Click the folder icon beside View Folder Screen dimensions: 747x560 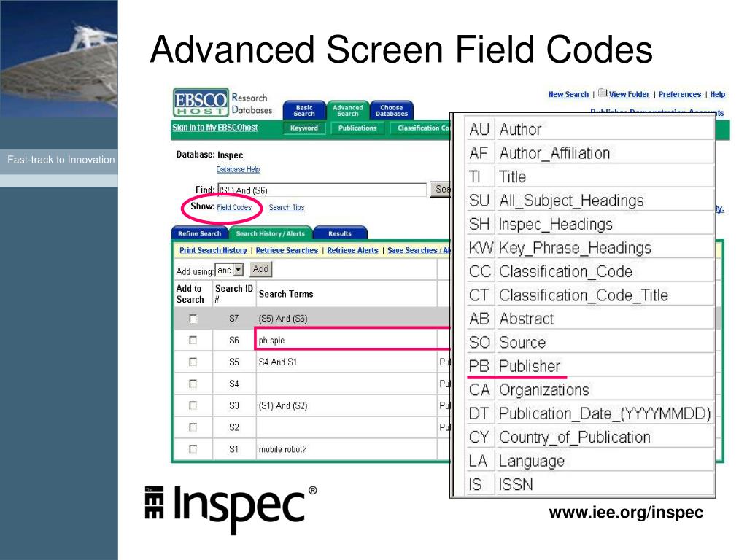pos(603,93)
